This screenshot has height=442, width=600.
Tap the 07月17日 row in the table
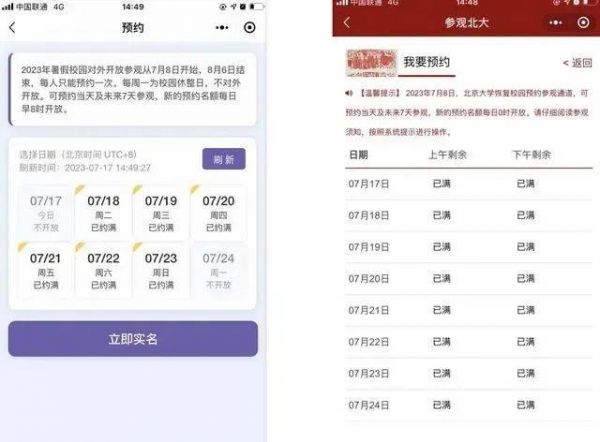(470, 184)
